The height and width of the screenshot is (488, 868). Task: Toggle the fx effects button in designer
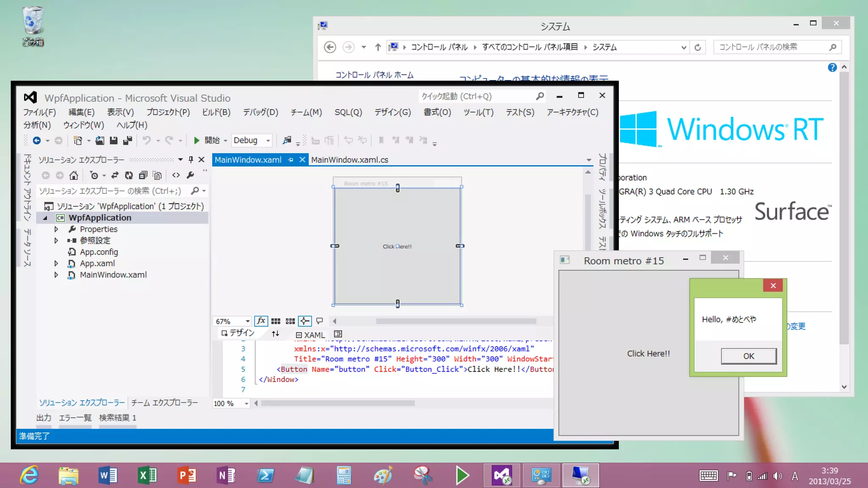click(261, 321)
